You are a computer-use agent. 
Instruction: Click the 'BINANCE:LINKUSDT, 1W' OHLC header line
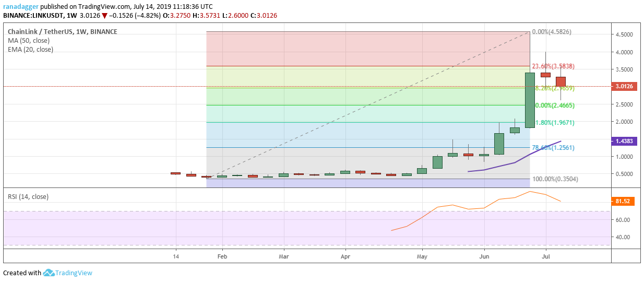(x=140, y=16)
